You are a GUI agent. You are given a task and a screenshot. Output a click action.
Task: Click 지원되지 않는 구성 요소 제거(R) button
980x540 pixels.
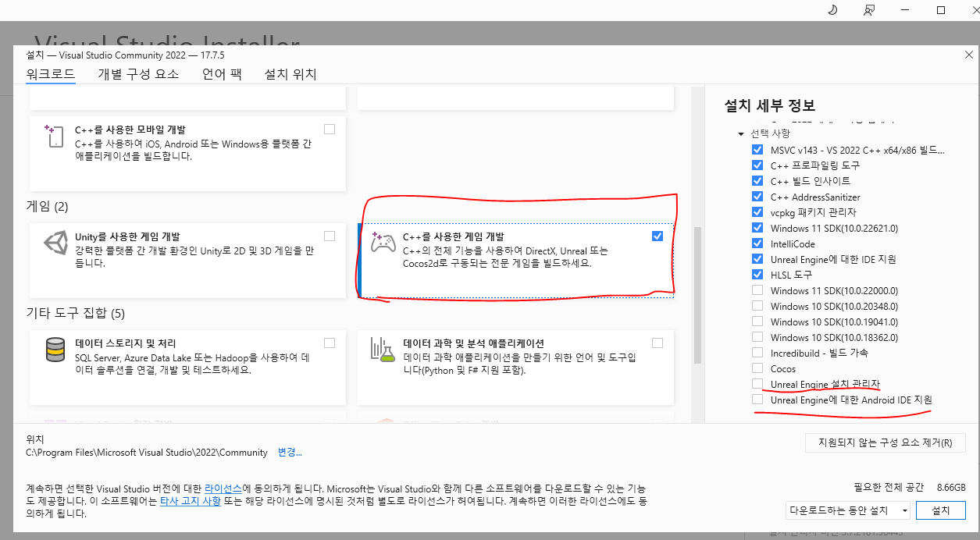tap(886, 442)
